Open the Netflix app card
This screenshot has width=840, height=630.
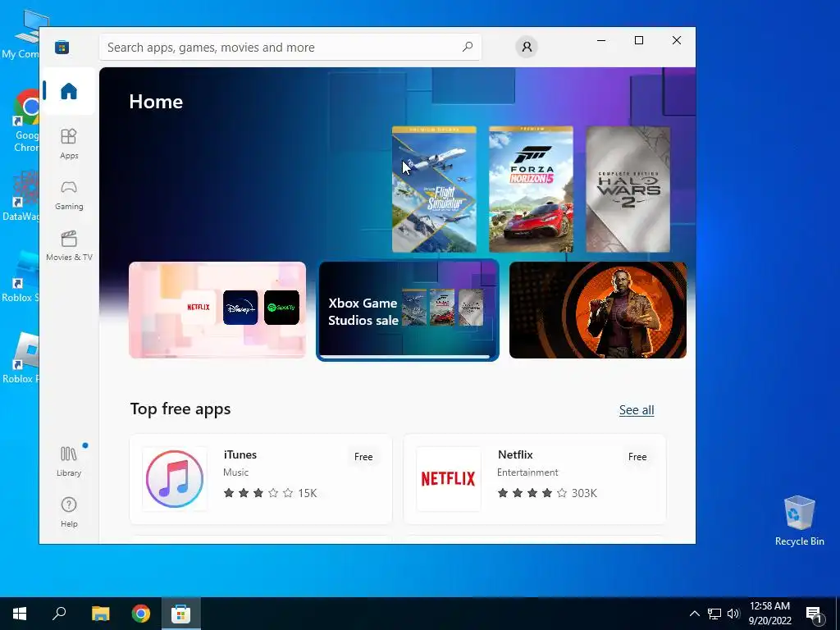pyautogui.click(x=535, y=479)
